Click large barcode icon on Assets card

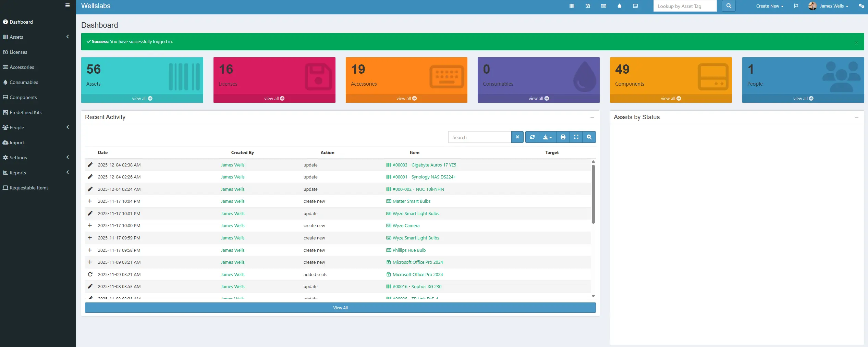pyautogui.click(x=184, y=77)
